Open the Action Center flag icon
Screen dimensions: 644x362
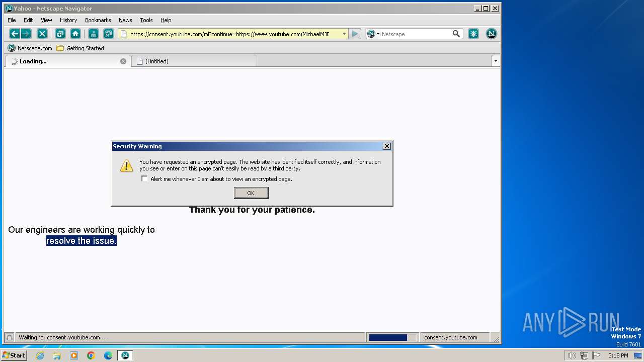pyautogui.click(x=597, y=355)
